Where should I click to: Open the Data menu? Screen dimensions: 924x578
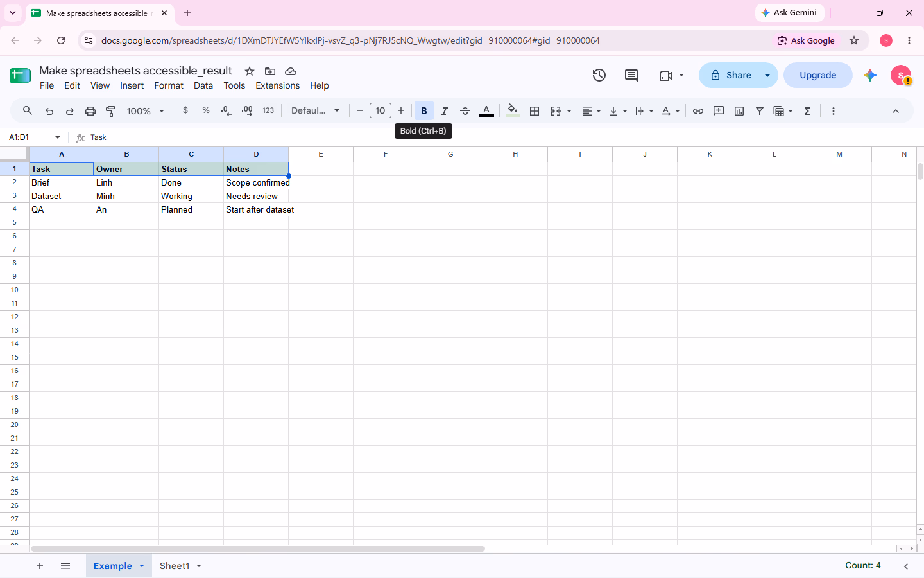(x=203, y=85)
